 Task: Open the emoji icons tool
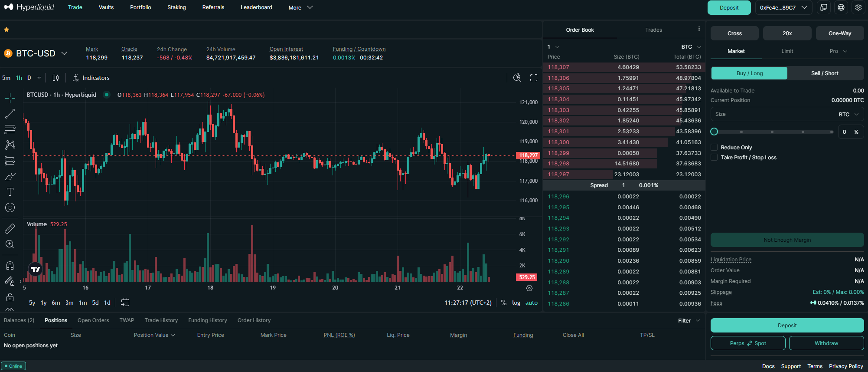point(10,207)
